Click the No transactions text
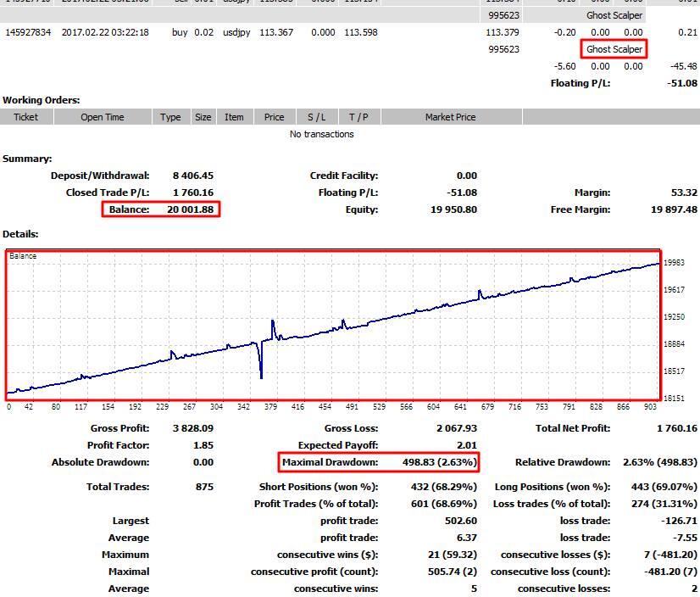Image resolution: width=700 pixels, height=597 pixels. [321, 134]
